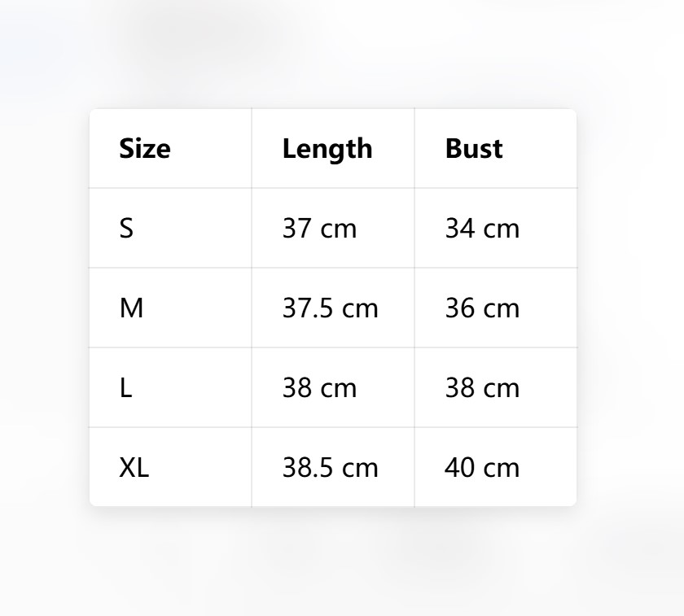The image size is (684, 616).
Task: Select the M size cell
Action: coord(170,308)
